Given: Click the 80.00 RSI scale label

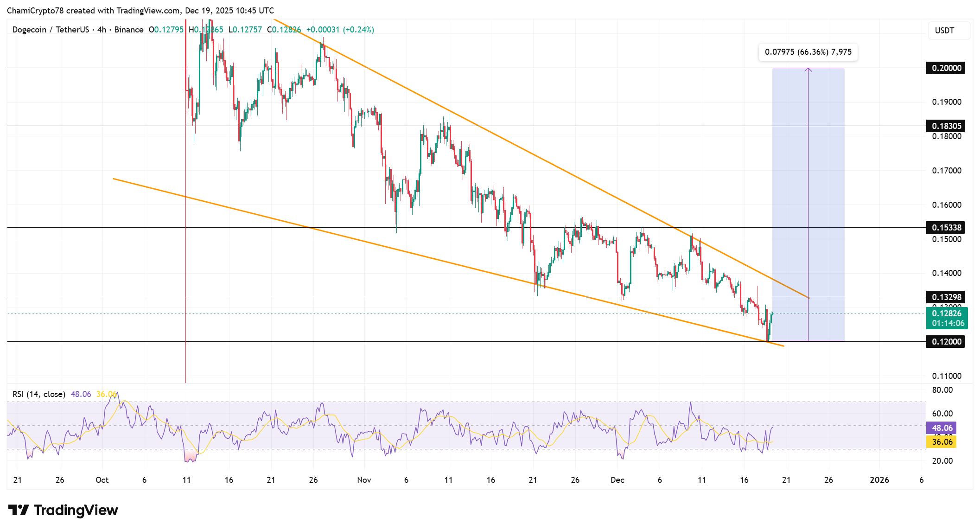Looking at the screenshot, I should tap(942, 390).
